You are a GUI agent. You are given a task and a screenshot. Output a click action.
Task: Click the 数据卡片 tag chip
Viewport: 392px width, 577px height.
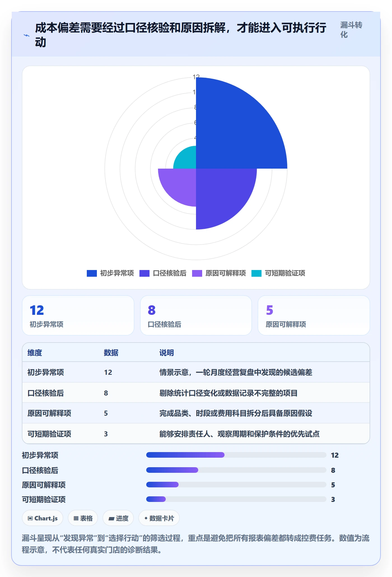point(159,518)
